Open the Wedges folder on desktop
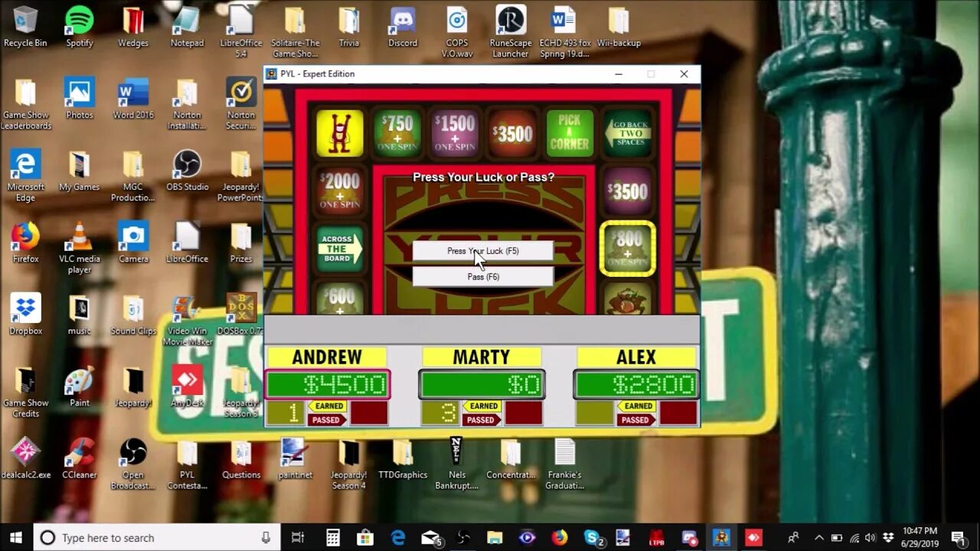 [x=133, y=27]
